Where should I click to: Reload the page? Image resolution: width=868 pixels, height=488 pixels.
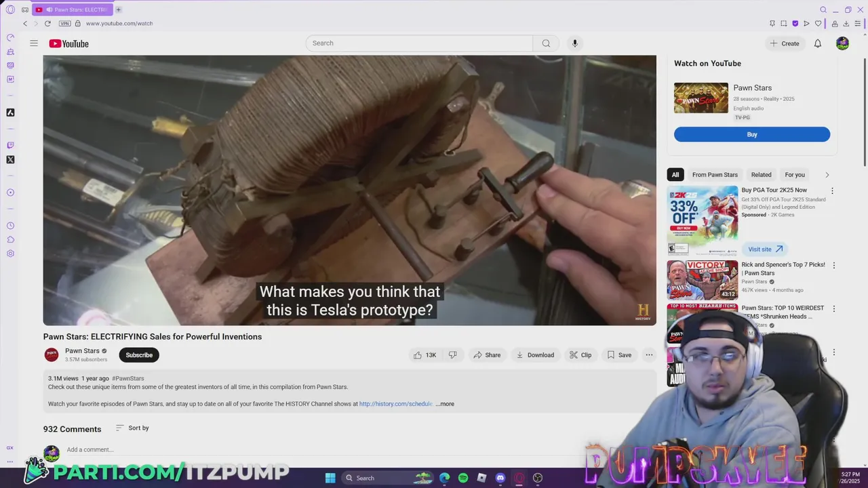(47, 23)
